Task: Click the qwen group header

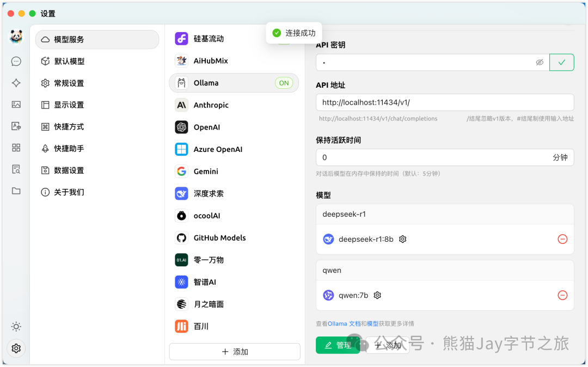Action: [x=445, y=270]
